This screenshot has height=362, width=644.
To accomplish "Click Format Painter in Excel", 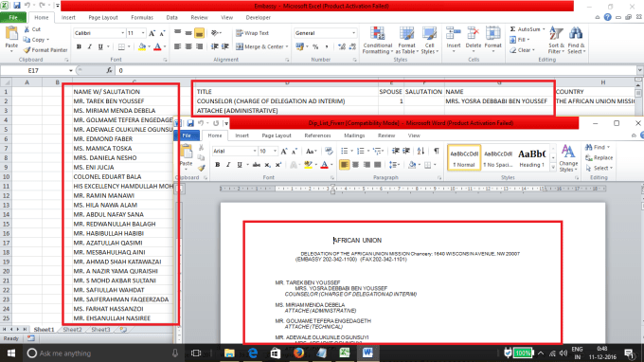I will [x=45, y=50].
